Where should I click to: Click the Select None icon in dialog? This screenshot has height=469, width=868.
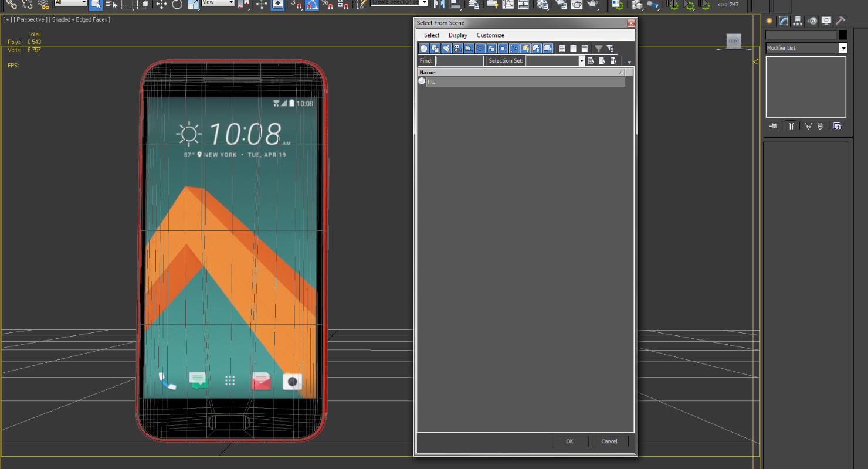(x=573, y=49)
